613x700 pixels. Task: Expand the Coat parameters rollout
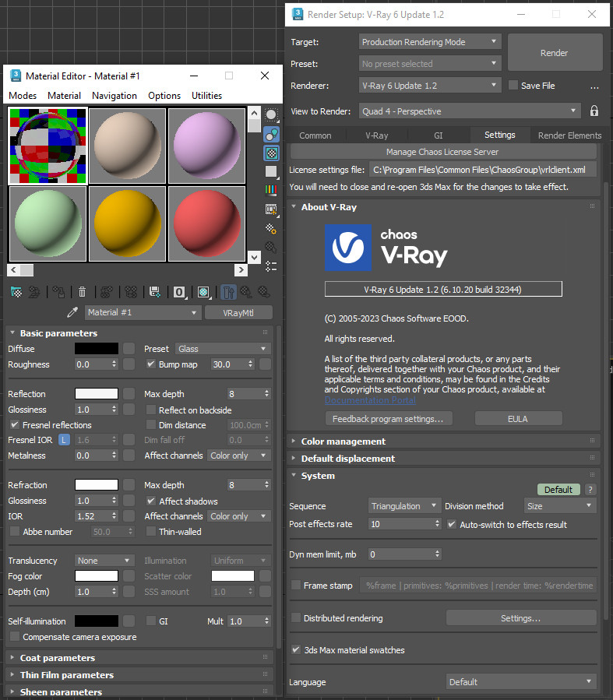tap(58, 658)
